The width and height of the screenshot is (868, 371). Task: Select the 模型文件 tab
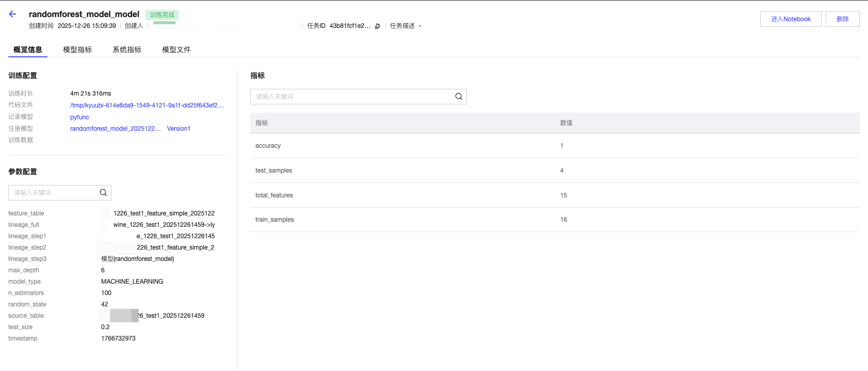point(176,50)
